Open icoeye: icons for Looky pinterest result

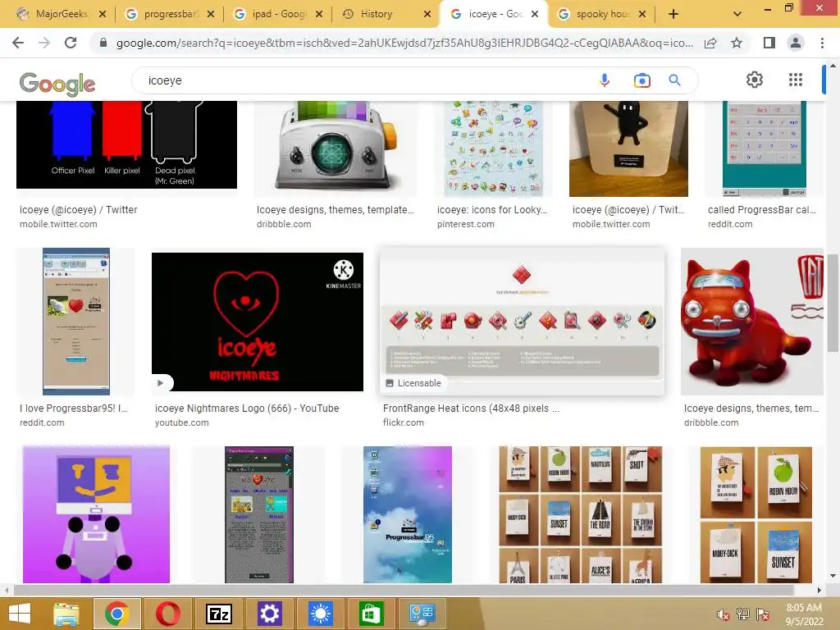492,209
